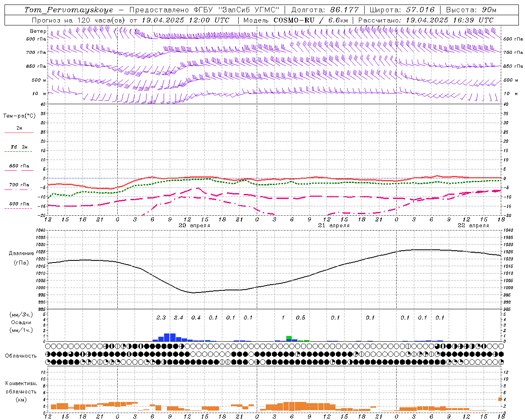Click the green dashed line sample under Td 2м
The image size is (525, 420).
click(19, 152)
